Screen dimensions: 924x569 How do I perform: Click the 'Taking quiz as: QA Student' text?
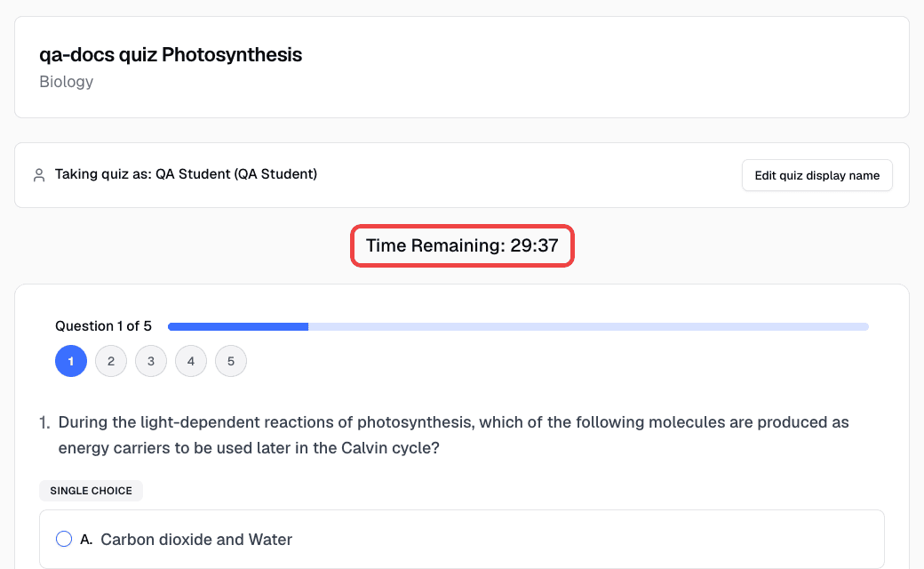(186, 174)
